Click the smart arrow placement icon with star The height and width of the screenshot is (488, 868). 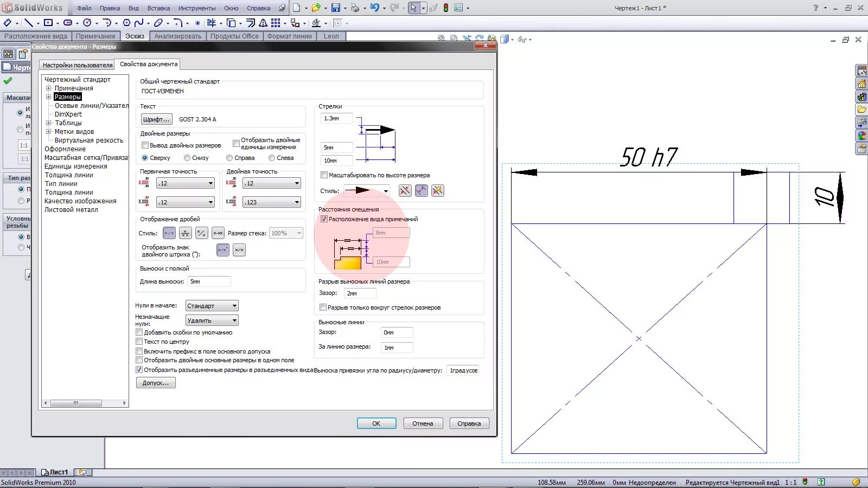click(438, 190)
